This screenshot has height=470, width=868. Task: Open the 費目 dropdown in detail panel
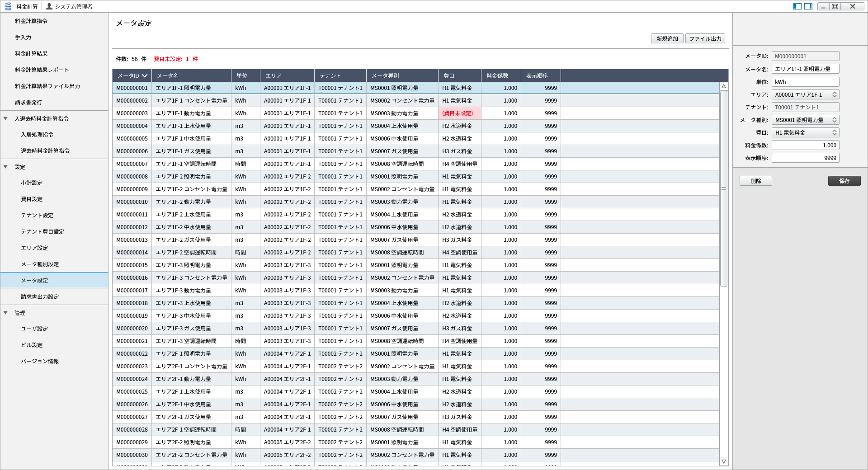pyautogui.click(x=834, y=132)
